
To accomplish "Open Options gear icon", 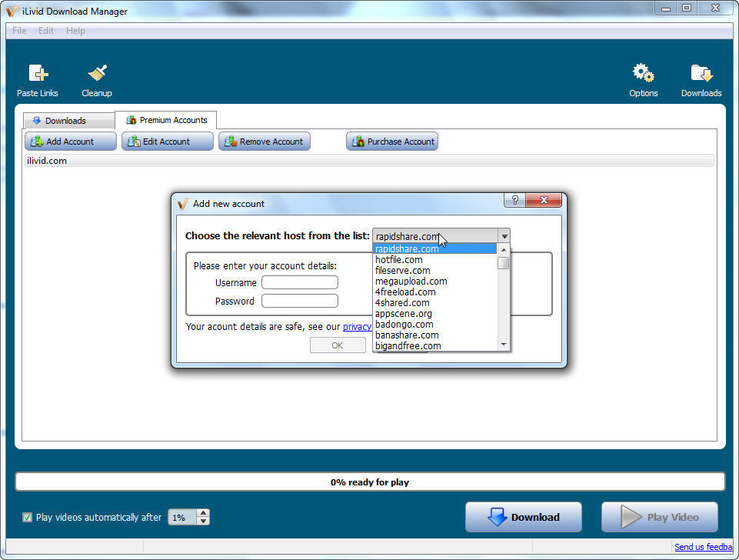I will point(643,74).
